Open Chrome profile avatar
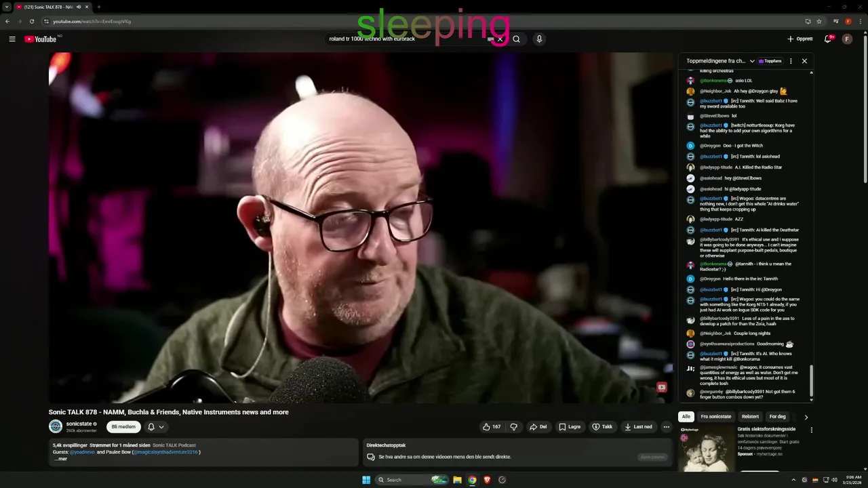This screenshot has height=488, width=868. coord(848,21)
